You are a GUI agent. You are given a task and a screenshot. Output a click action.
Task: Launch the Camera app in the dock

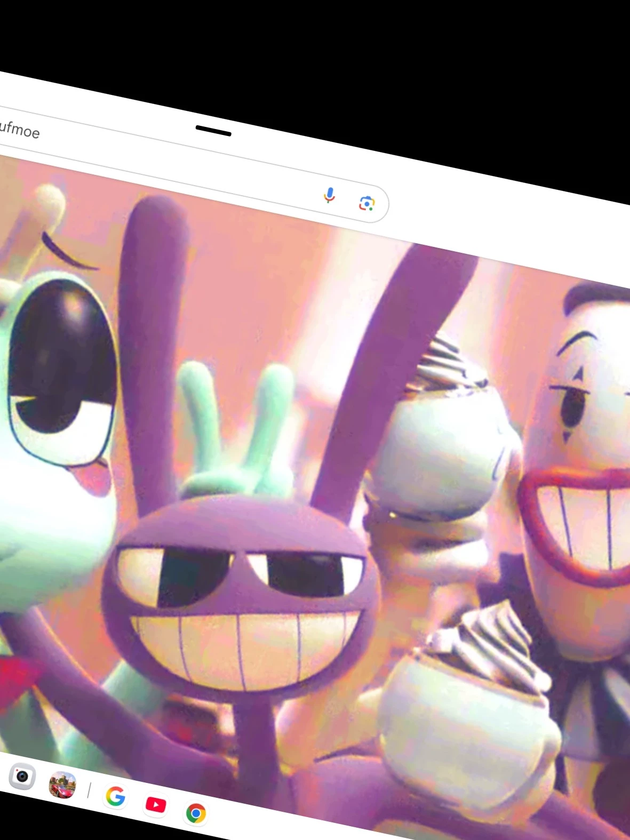click(x=22, y=776)
